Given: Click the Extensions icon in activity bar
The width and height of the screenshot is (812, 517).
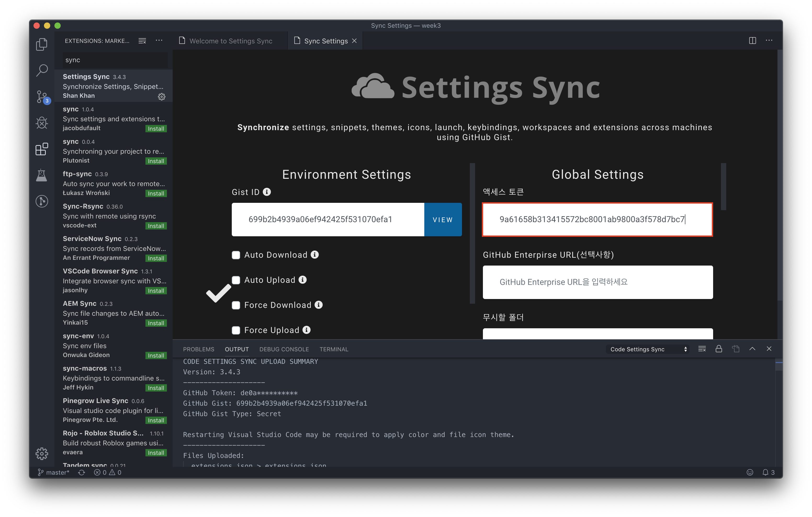Looking at the screenshot, I should 42,149.
